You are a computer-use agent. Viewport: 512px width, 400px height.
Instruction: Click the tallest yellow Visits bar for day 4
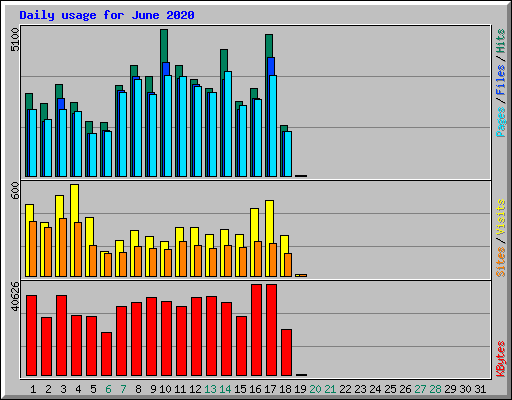point(75,203)
